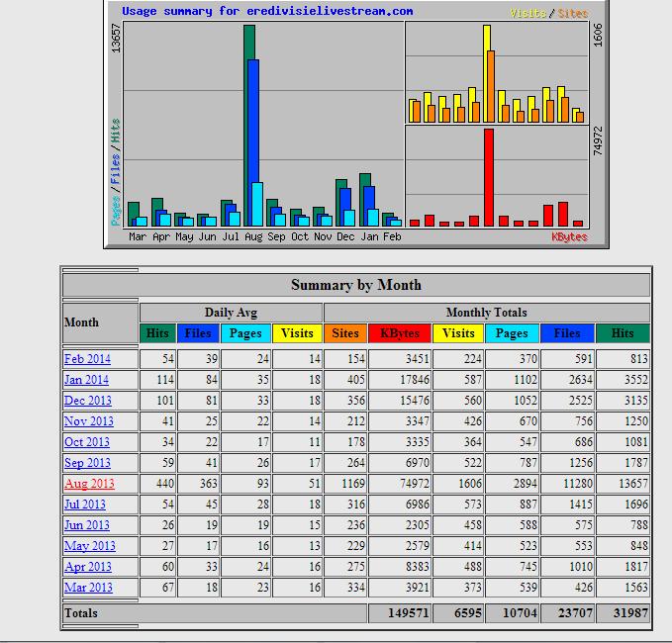The image size is (672, 643).
Task: Click the Daily Avg group header
Action: pos(231,313)
